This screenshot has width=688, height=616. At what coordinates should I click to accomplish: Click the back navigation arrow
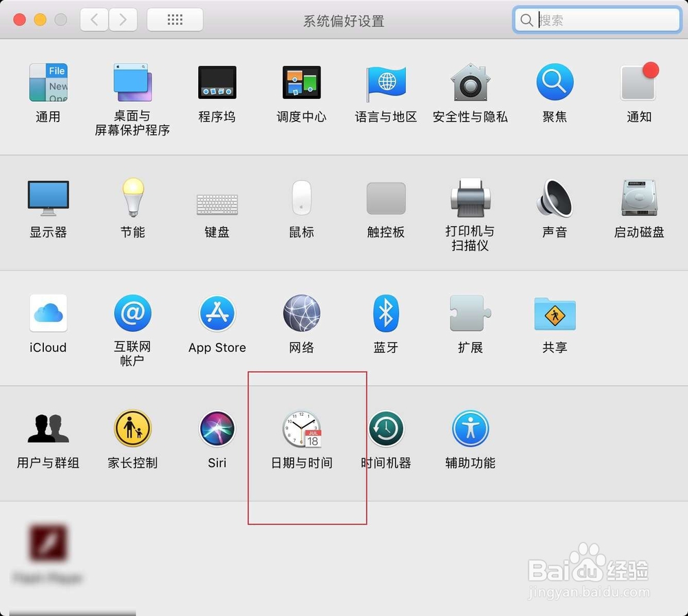pos(94,19)
